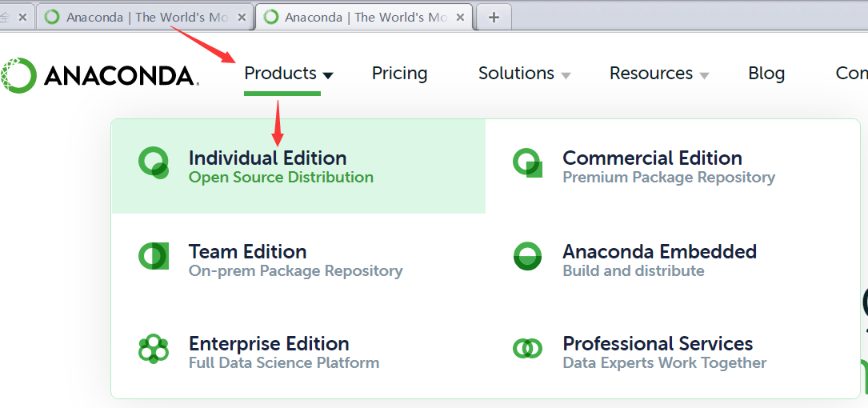
Task: Expand the Solutions dropdown arrow
Action: click(565, 75)
